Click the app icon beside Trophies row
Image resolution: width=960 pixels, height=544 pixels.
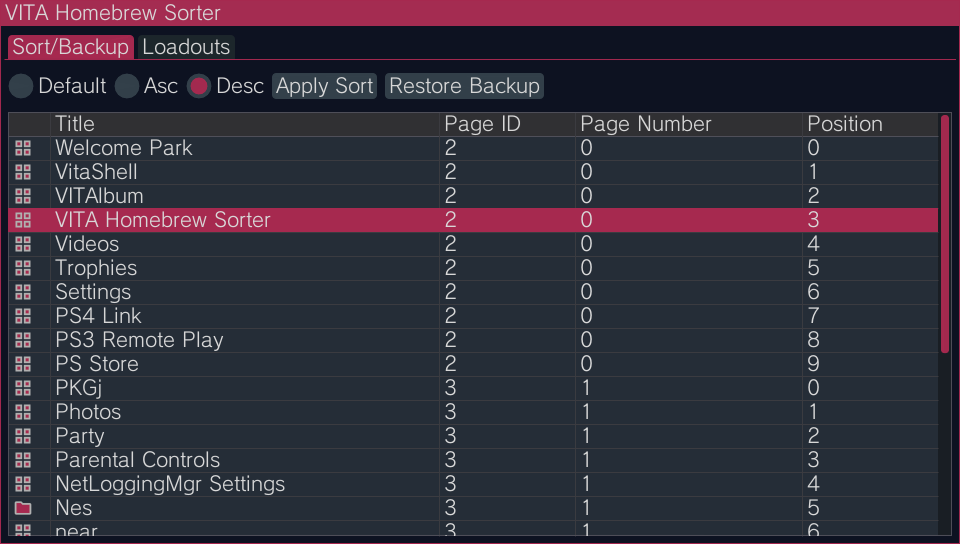coord(23,268)
